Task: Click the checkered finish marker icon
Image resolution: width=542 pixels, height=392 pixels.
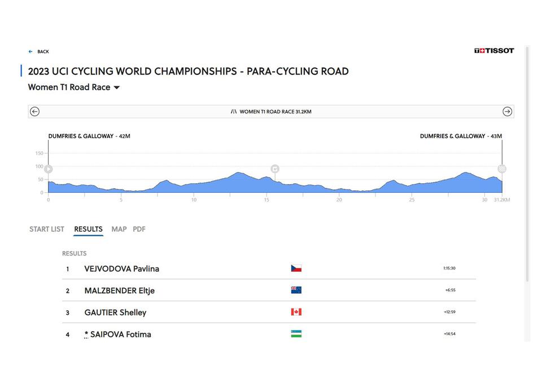Action: [x=502, y=169]
